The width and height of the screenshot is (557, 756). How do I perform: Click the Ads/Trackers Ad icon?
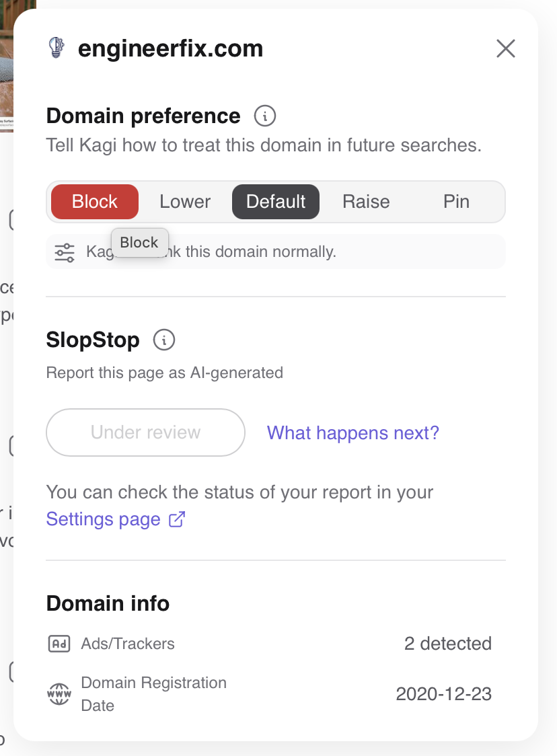pyautogui.click(x=59, y=644)
